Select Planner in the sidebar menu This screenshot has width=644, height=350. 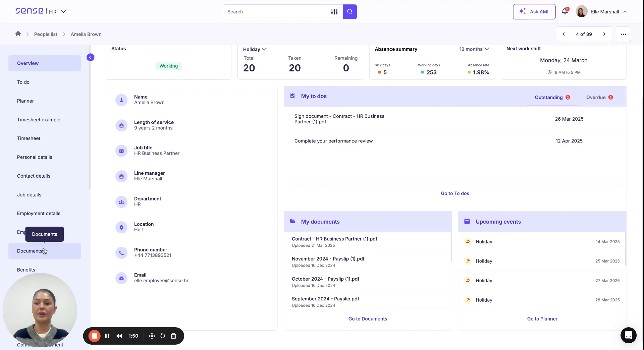point(25,101)
